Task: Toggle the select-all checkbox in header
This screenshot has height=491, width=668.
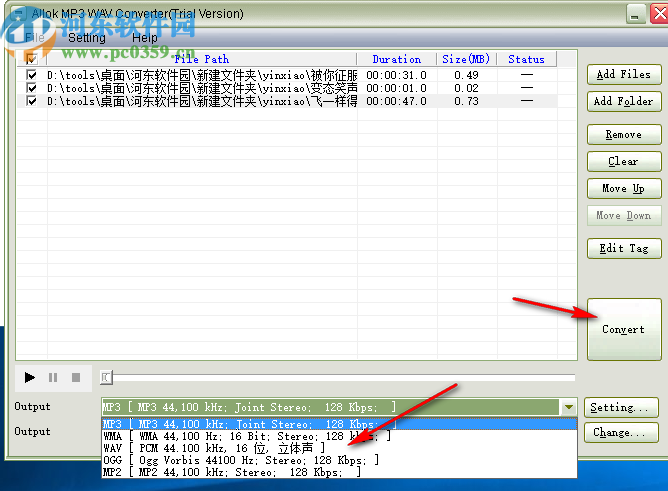Action: pyautogui.click(x=31, y=59)
